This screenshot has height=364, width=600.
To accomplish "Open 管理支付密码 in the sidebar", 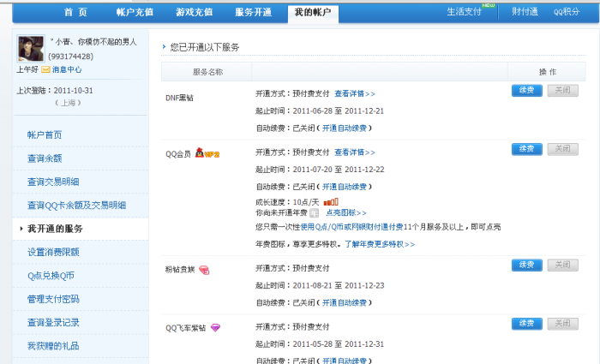I will coord(53,299).
